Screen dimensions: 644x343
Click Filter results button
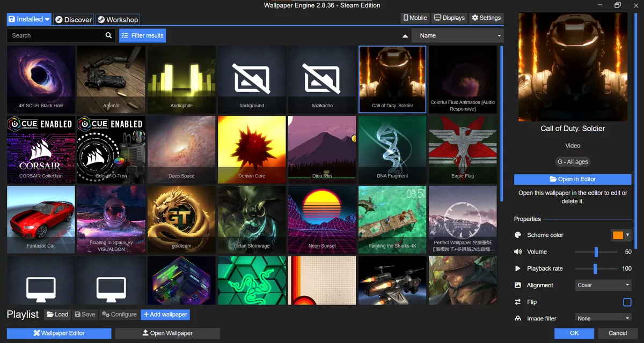point(142,35)
